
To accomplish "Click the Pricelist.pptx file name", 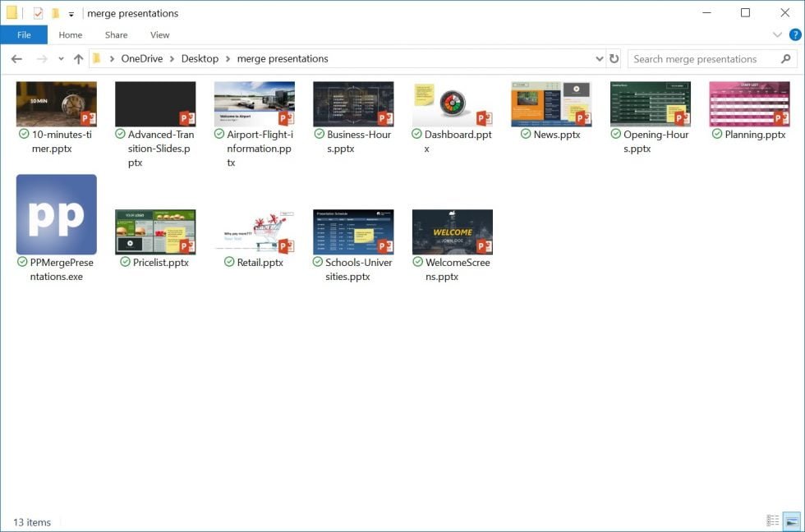I will [161, 262].
